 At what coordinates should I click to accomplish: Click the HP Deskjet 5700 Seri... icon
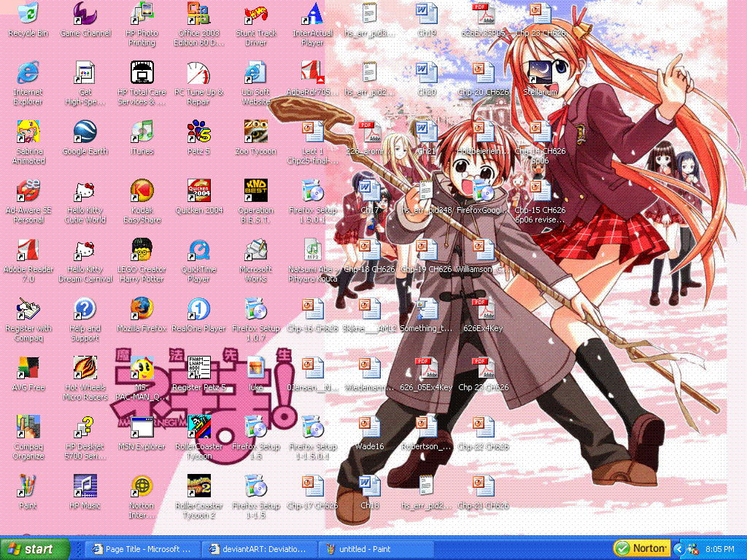click(85, 427)
